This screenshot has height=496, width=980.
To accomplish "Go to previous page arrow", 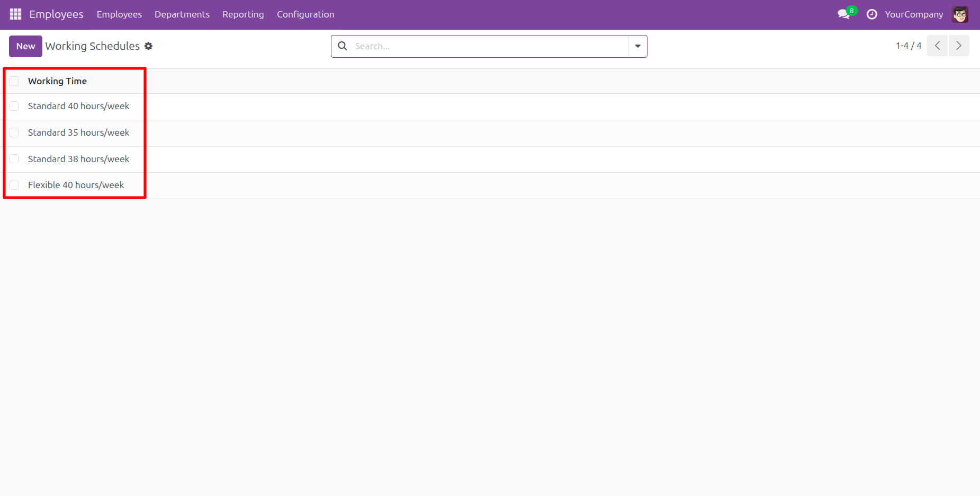I will point(937,46).
